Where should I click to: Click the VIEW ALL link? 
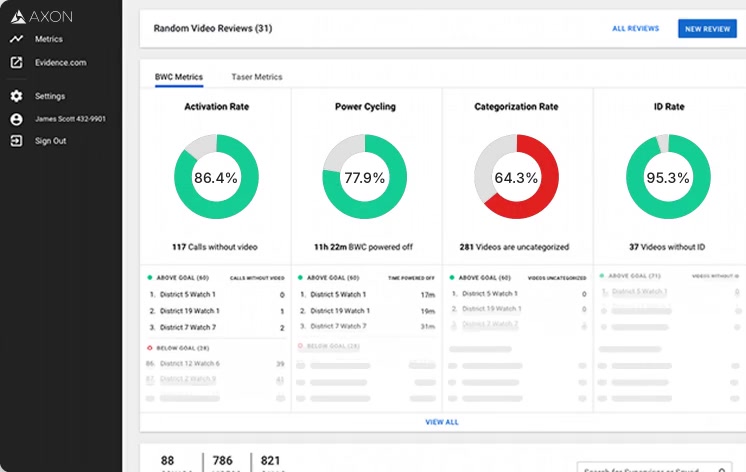[442, 422]
